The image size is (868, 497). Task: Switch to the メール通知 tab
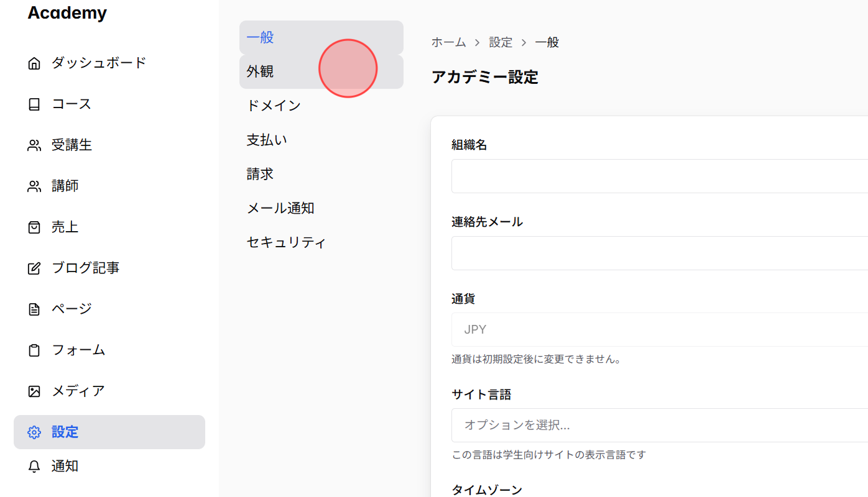pyautogui.click(x=280, y=207)
